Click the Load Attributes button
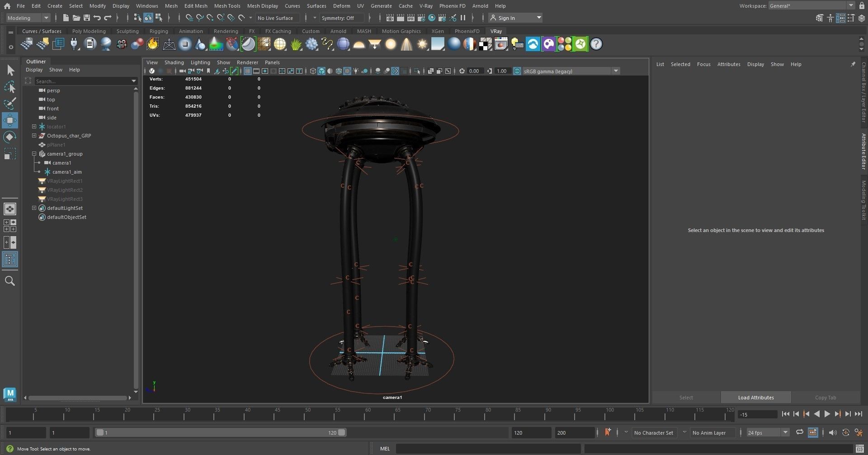 756,398
